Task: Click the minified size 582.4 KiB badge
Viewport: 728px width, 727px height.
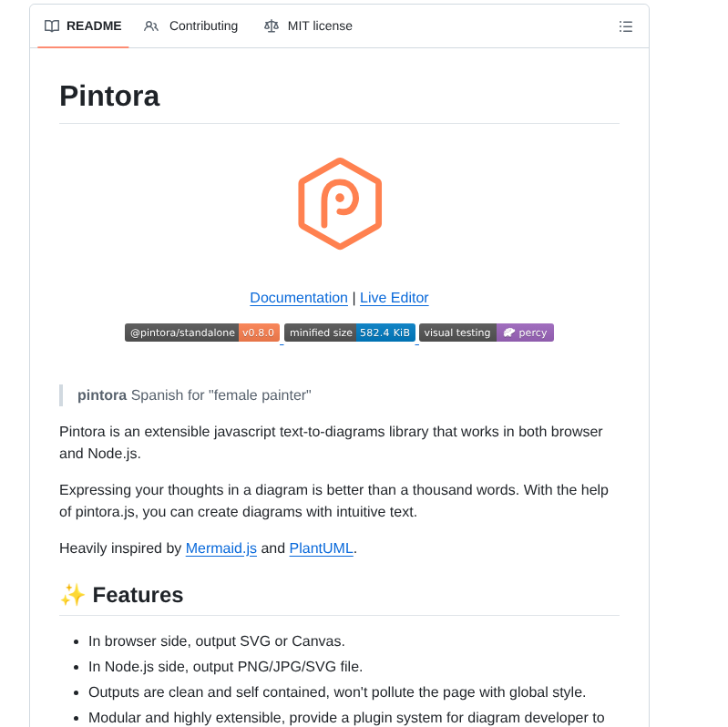Action: coord(350,333)
